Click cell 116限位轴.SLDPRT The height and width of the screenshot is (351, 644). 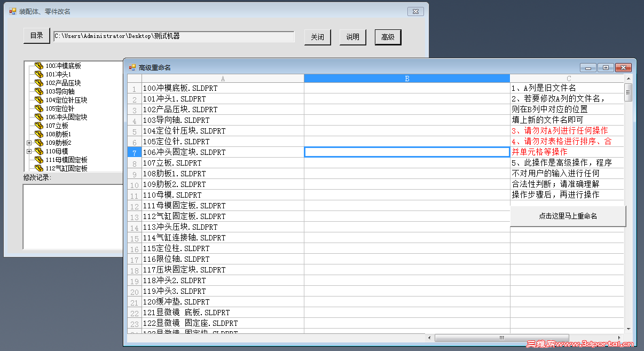coord(223,259)
